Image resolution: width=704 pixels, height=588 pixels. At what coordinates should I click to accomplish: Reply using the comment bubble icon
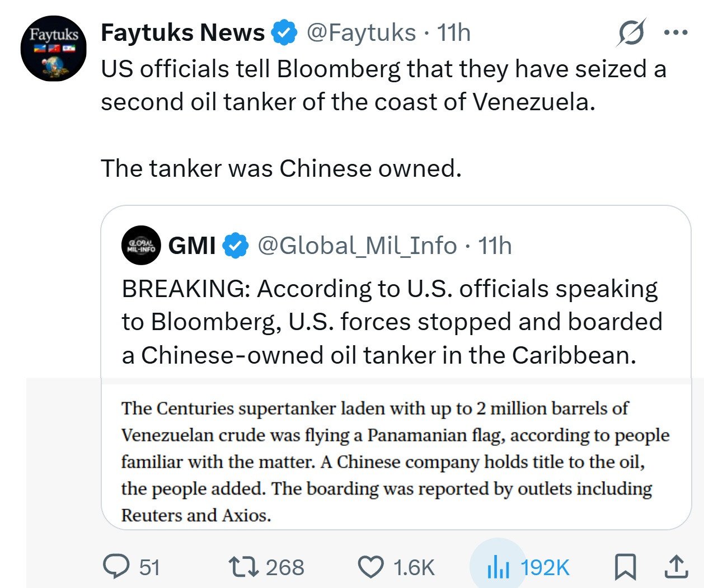click(116, 566)
